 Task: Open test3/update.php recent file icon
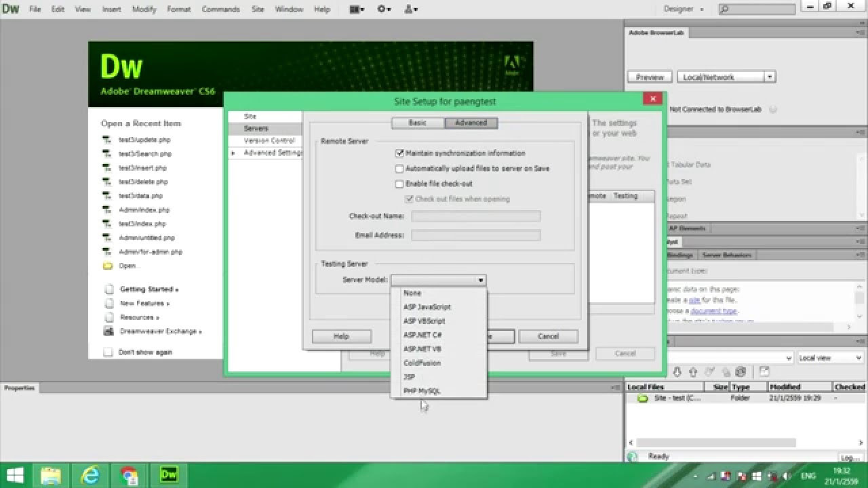(106, 140)
